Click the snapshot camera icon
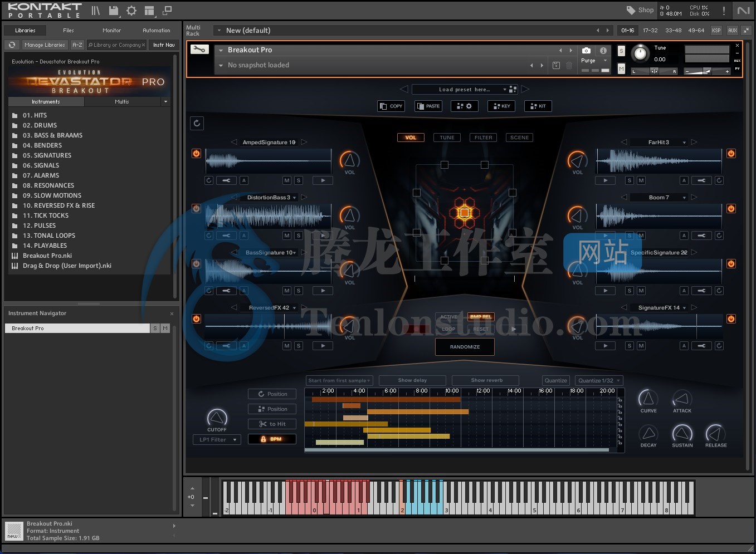The height and width of the screenshot is (554, 756). [586, 50]
